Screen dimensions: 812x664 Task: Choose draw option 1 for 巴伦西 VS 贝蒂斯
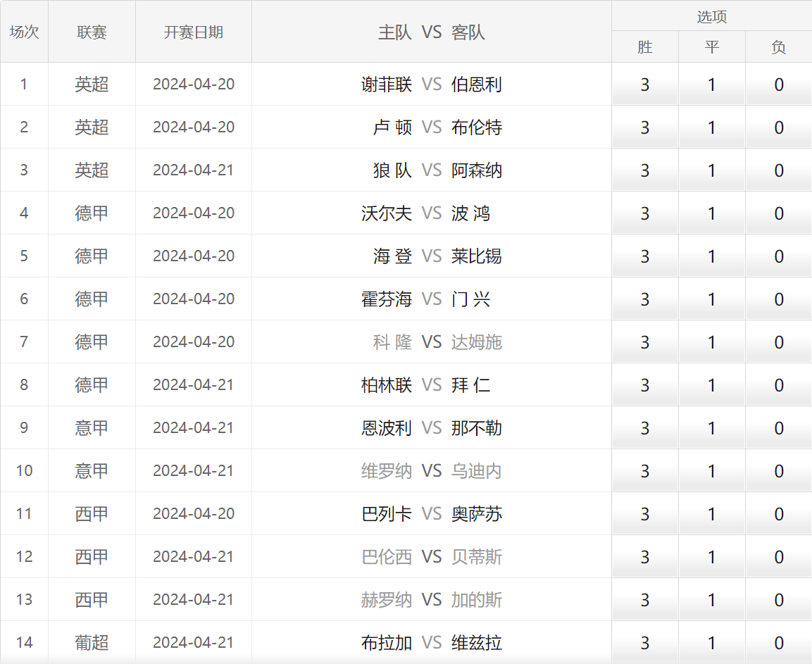[711, 557]
